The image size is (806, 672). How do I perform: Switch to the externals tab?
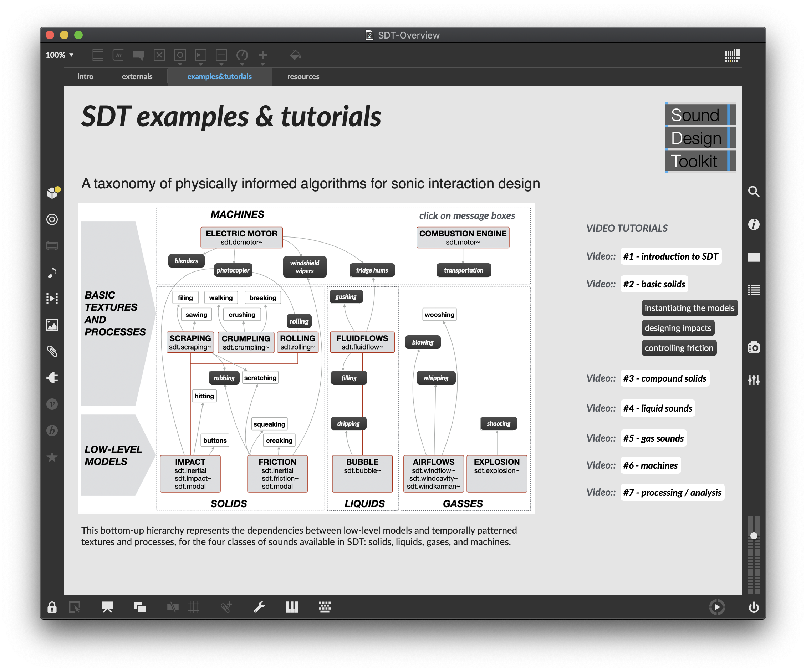[x=137, y=76]
